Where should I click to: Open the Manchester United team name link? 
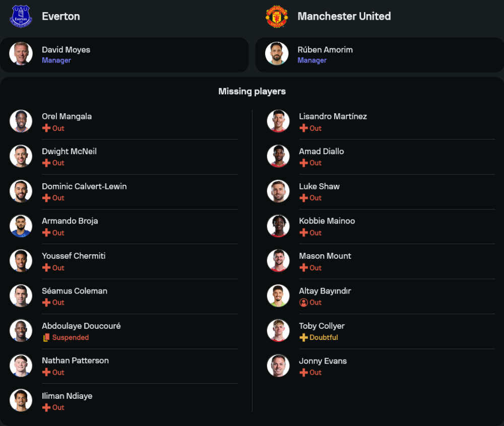click(344, 16)
